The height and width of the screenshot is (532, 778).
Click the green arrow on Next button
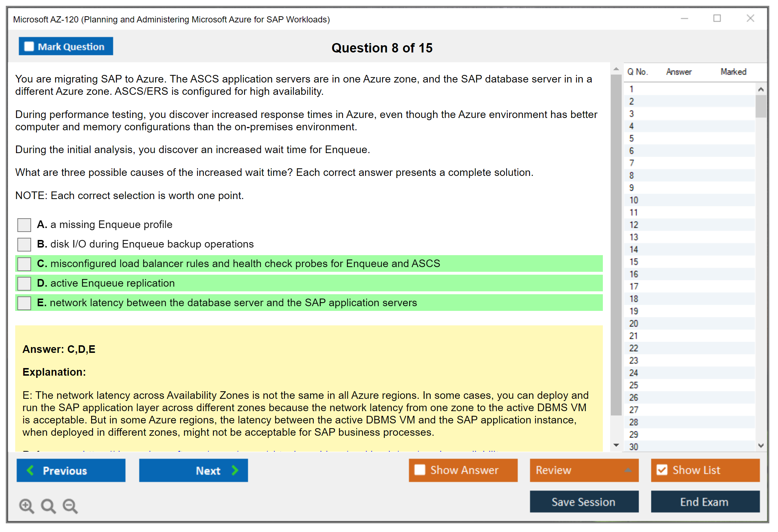pyautogui.click(x=235, y=470)
